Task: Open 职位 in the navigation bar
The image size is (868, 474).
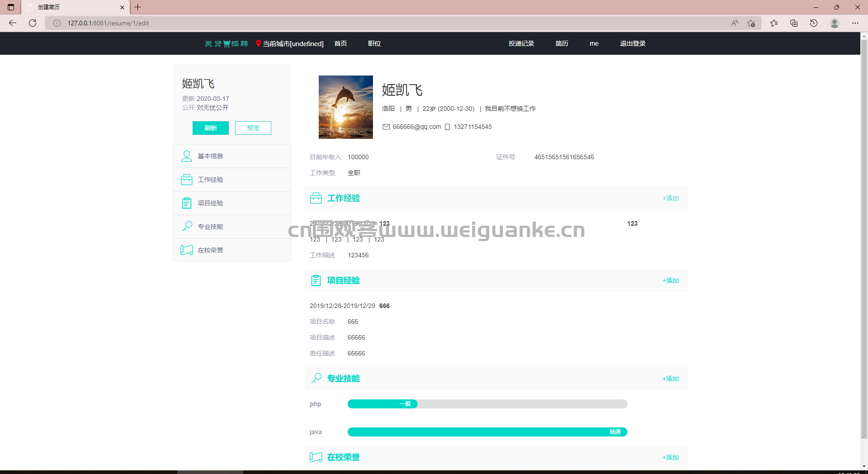Action: [374, 43]
